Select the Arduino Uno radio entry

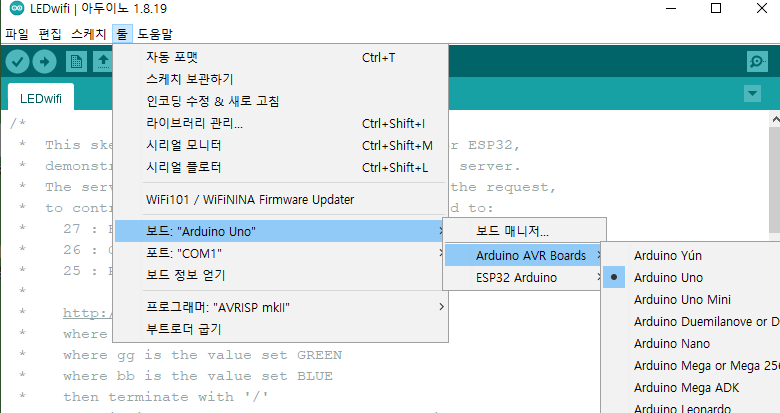[690, 278]
